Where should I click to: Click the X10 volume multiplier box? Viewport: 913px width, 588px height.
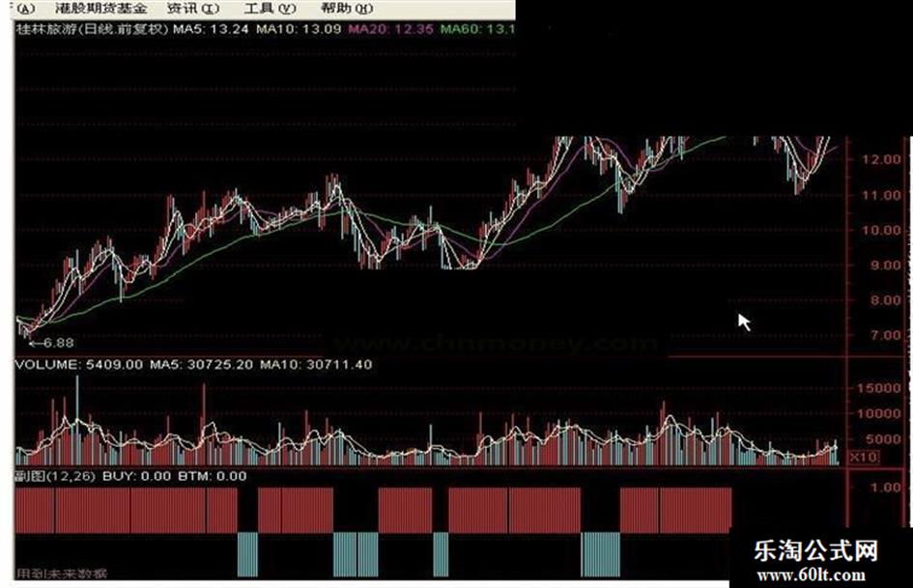point(864,457)
